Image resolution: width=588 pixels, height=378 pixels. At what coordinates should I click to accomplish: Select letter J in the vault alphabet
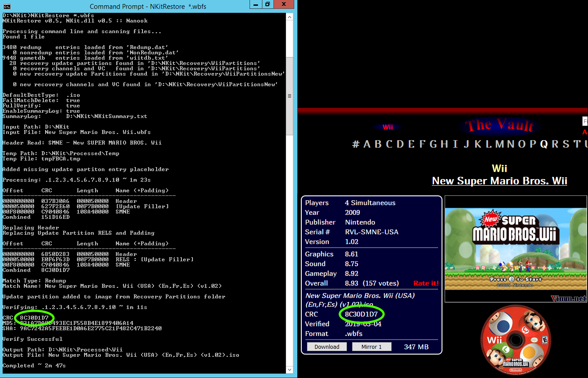click(465, 144)
